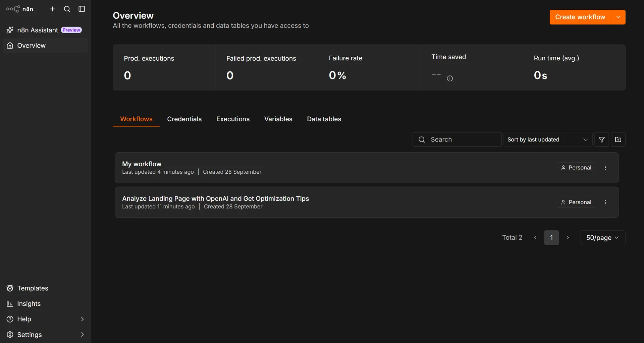The image size is (644, 343).
Task: Open the filters funnel icon
Action: tap(602, 139)
